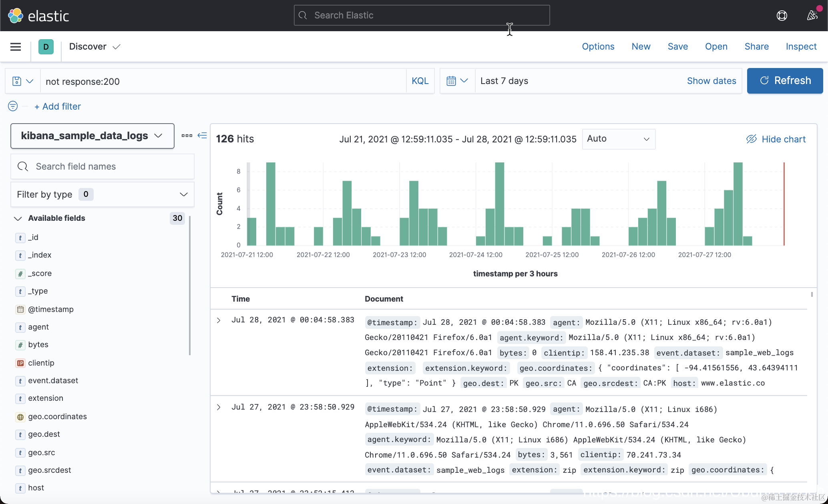Click the green D space avatar
Image resolution: width=828 pixels, height=504 pixels.
pos(46,47)
